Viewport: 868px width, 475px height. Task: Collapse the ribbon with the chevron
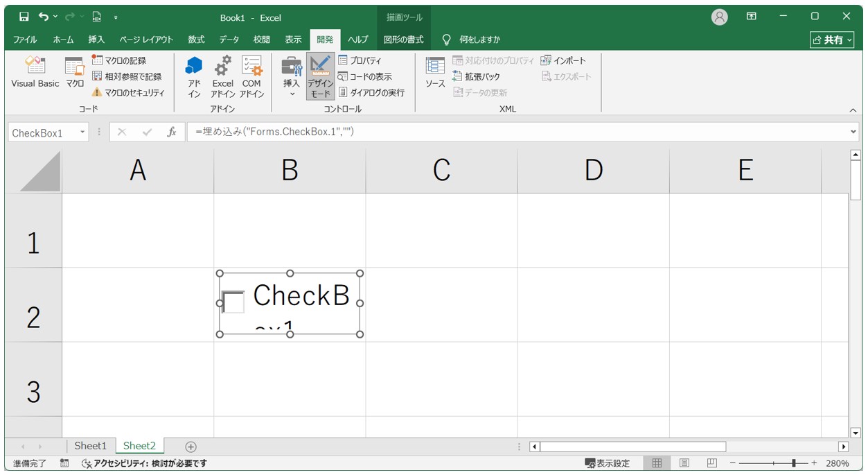(853, 110)
